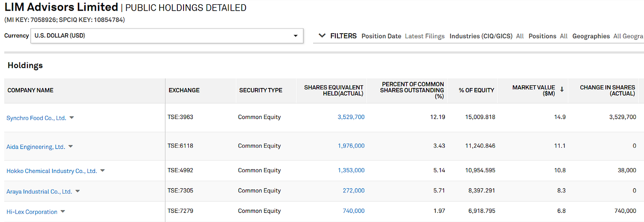This screenshot has height=222, width=644.
Task: Click the shares held value 1,976,000 link
Action: tap(351, 146)
